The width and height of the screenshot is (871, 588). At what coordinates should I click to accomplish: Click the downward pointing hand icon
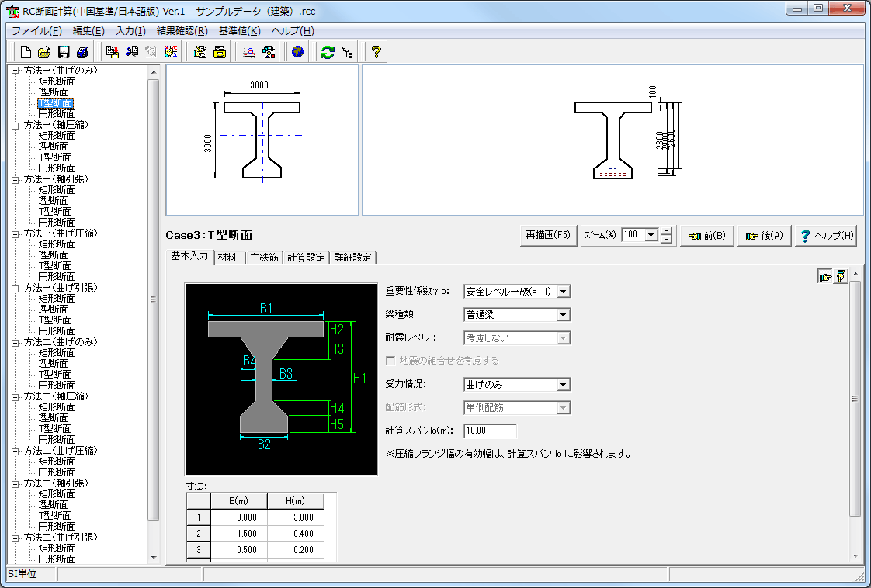(x=841, y=277)
